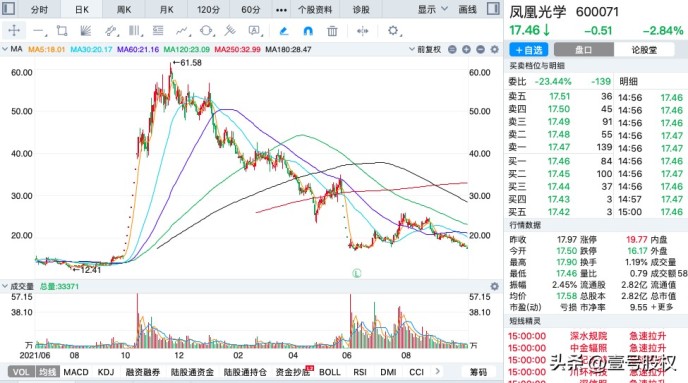Click the 深水规院 alert entry
Image resolution: width=688 pixels, height=383 pixels.
click(588, 336)
